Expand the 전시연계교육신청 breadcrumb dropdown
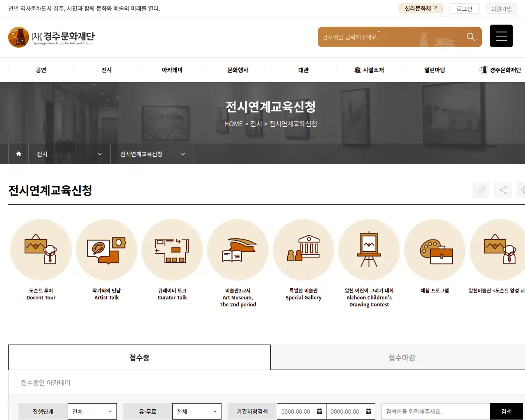 coord(152,154)
